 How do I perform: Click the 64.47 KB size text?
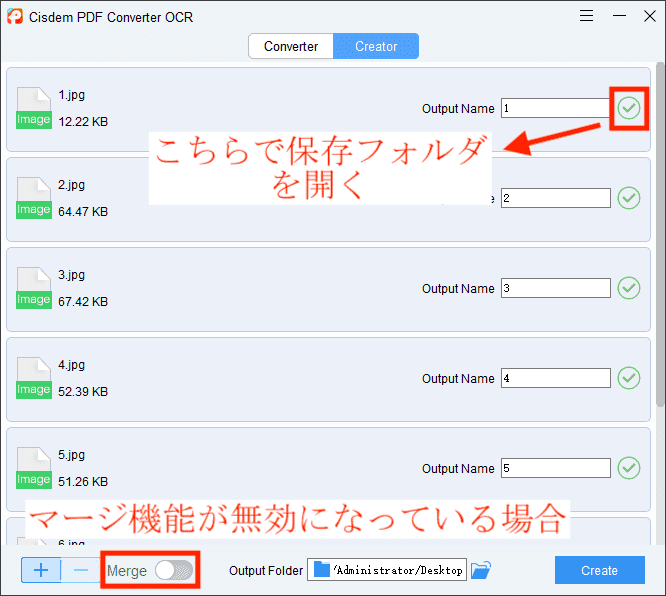coord(83,212)
